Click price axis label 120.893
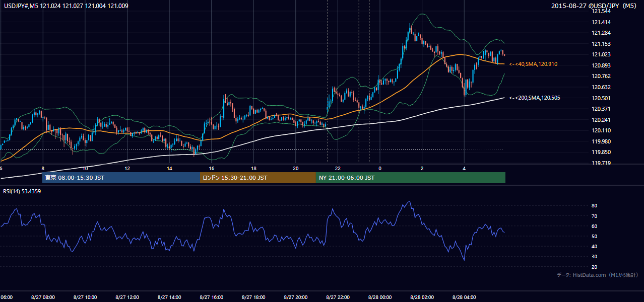The image size is (644, 302). pos(601,66)
